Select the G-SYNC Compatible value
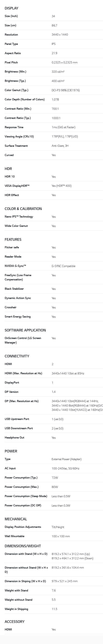 [64, 266]
